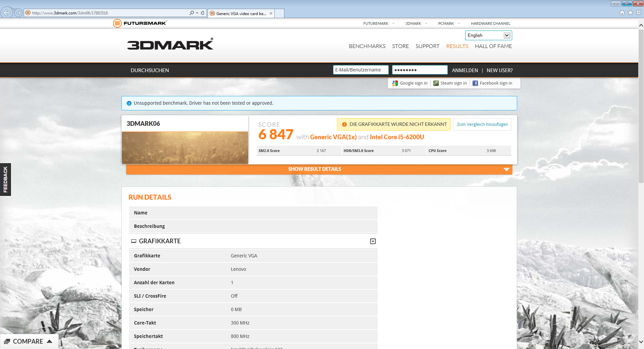
Task: Open the browser Home icon
Action: click(x=622, y=13)
